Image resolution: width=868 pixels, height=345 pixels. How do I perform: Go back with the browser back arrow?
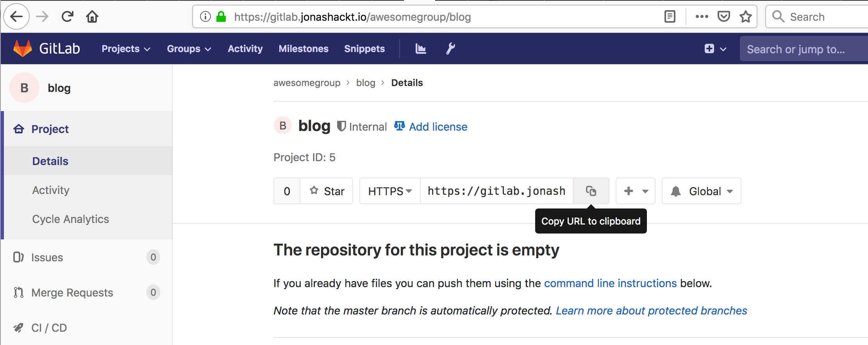tap(16, 16)
